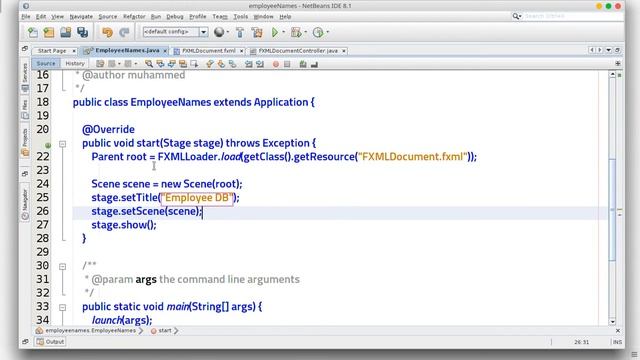Click the Find Selection magnifier icon
The width and height of the screenshot is (640, 360).
149,64
